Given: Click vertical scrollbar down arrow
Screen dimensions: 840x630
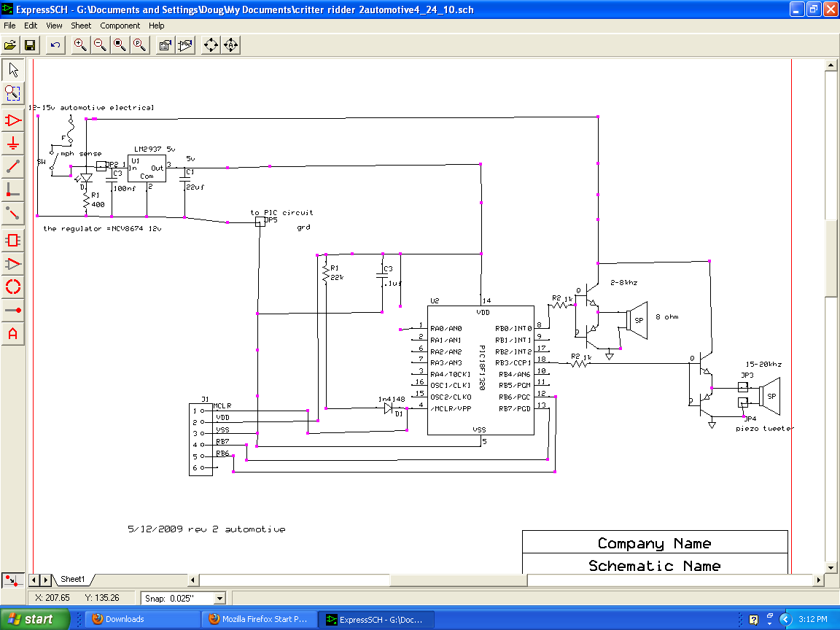Looking at the screenshot, I should point(831,567).
